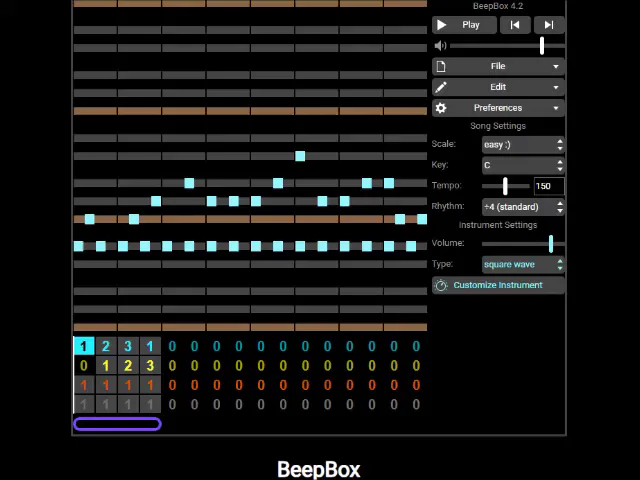The image size is (640, 480).
Task: Start song playback with the Play button
Action: click(464, 25)
